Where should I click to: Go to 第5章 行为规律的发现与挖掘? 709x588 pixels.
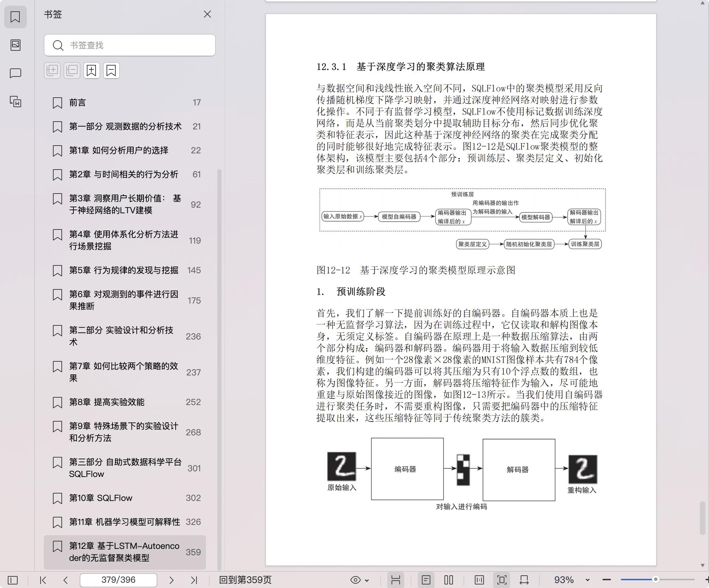pyautogui.click(x=125, y=270)
